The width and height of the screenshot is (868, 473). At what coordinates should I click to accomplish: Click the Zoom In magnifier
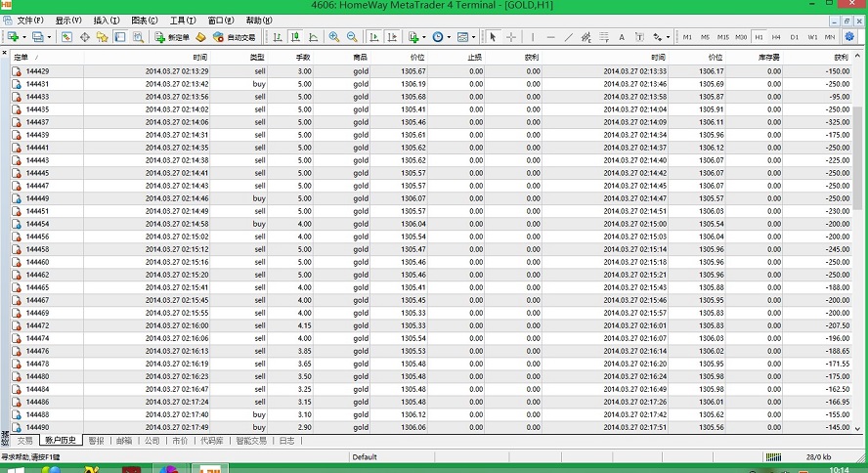click(334, 37)
